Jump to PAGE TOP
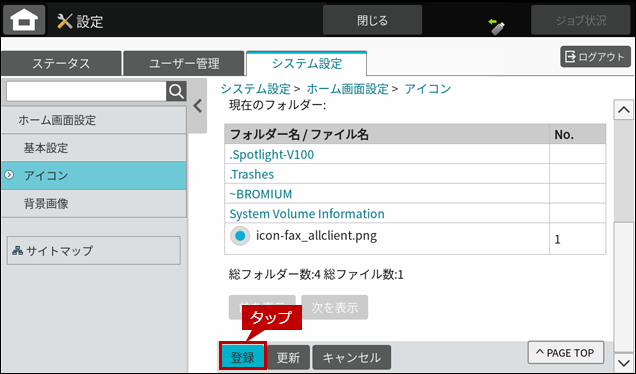This screenshot has width=636, height=374. pos(566,353)
